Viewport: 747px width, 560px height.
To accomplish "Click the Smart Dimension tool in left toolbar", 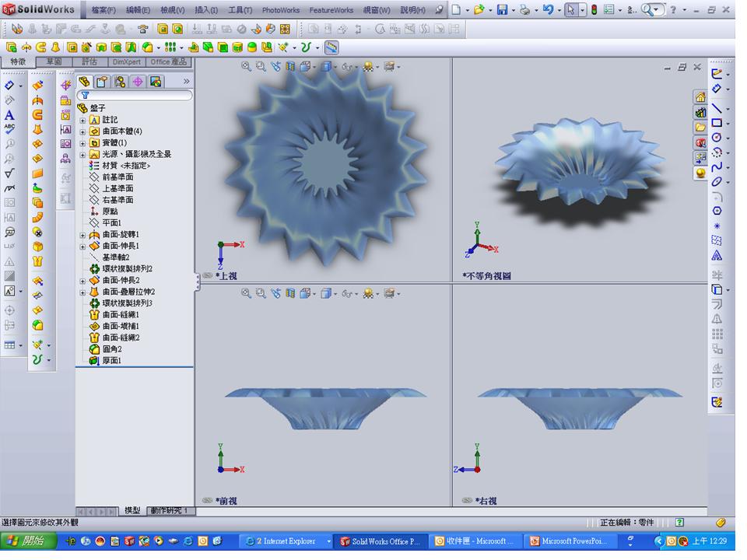I will tap(9, 86).
